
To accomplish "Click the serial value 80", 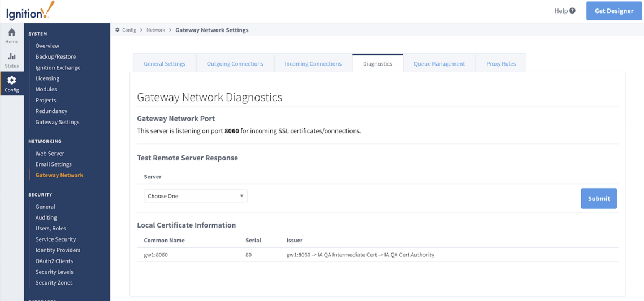I will point(248,255).
